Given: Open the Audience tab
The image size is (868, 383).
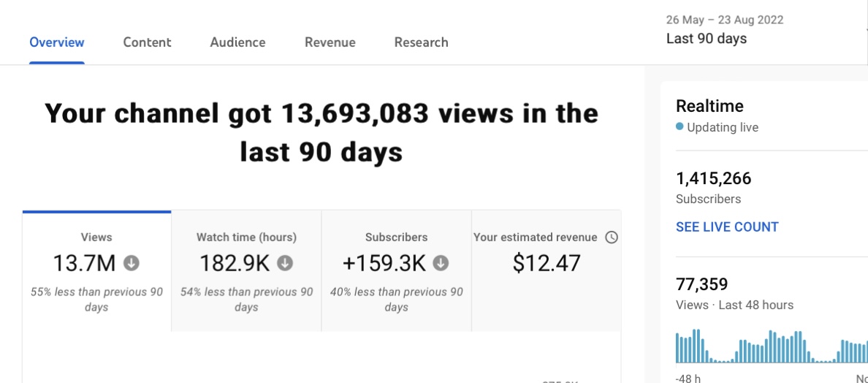Looking at the screenshot, I should tap(237, 42).
